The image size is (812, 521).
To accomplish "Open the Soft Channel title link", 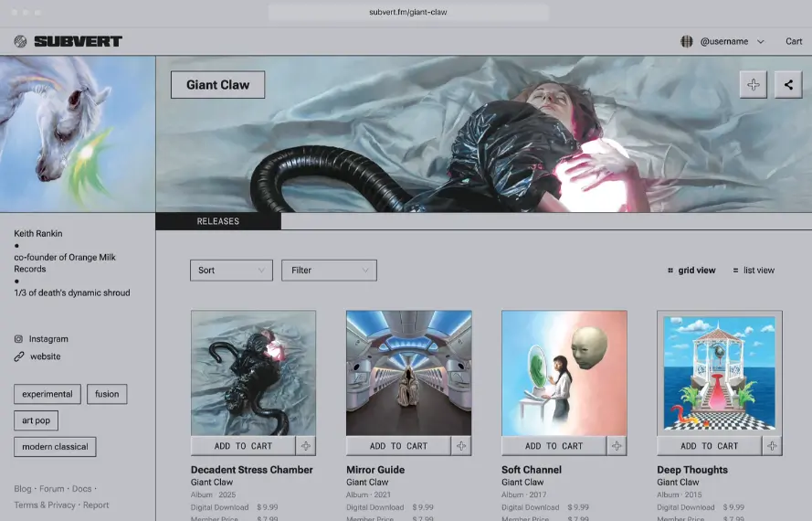I will (x=532, y=470).
